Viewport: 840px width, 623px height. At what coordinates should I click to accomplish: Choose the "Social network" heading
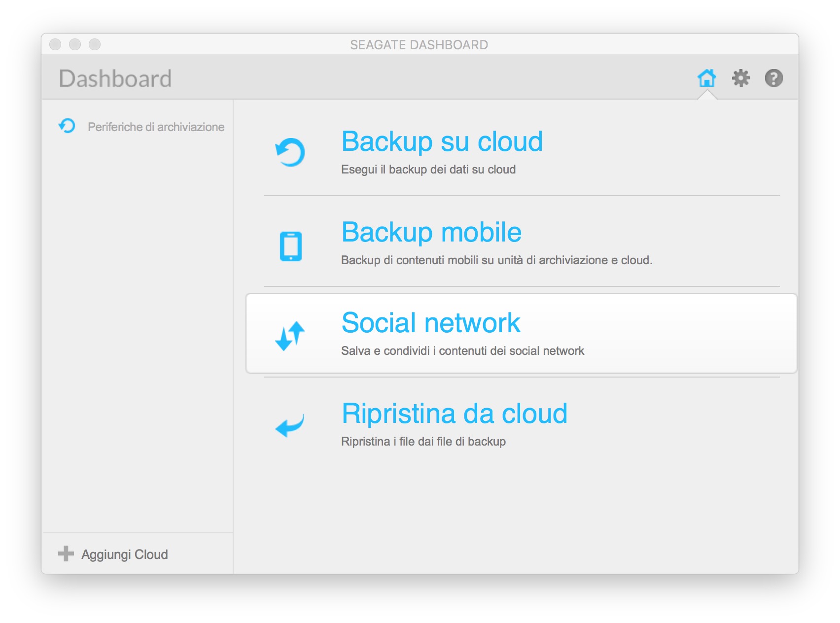click(x=430, y=323)
